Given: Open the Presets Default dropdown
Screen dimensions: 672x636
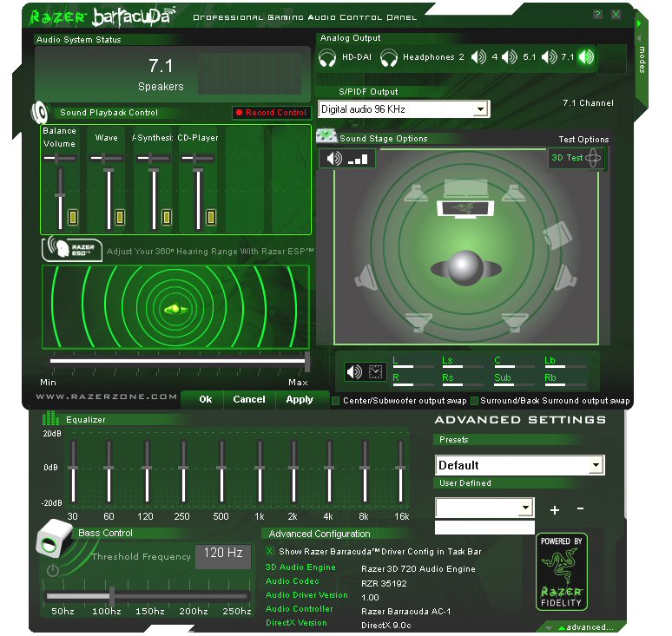Looking at the screenshot, I should pos(596,465).
